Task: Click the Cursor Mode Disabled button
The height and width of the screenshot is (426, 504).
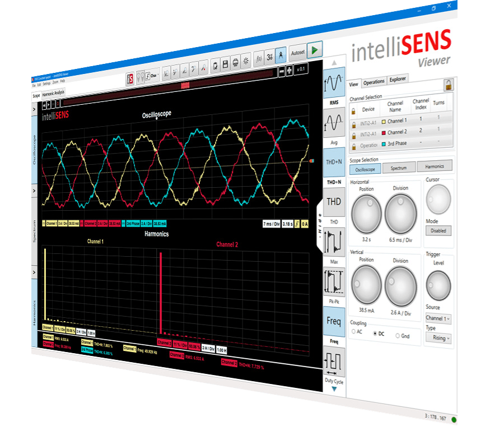Action: tap(438, 230)
